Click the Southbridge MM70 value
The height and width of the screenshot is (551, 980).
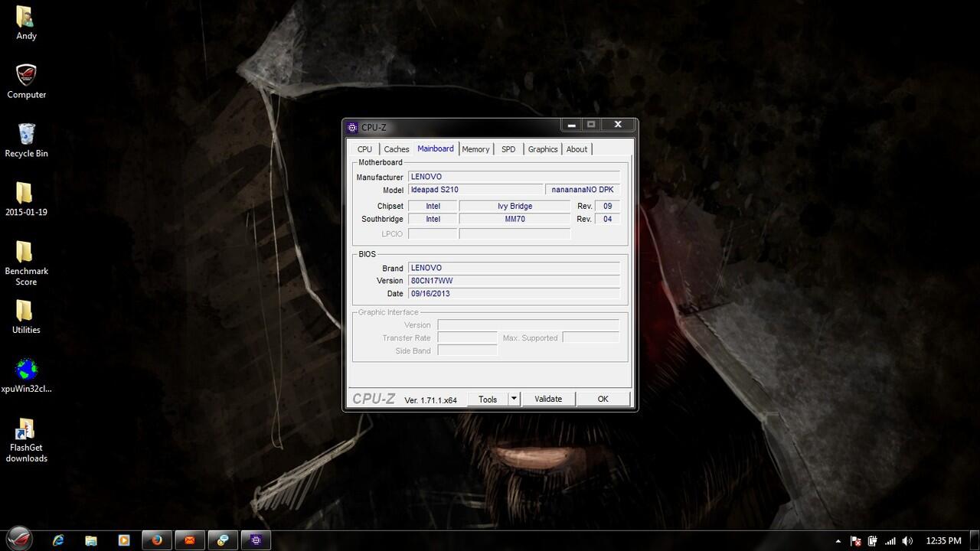(x=514, y=219)
